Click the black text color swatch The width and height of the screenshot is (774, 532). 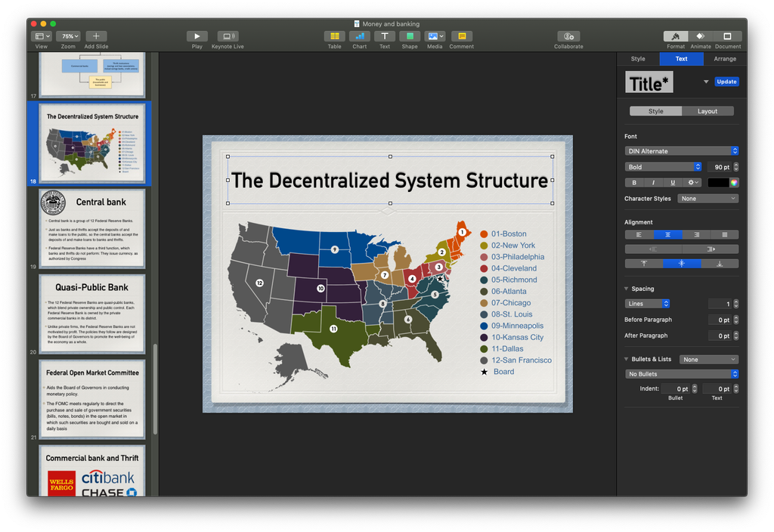tap(718, 183)
